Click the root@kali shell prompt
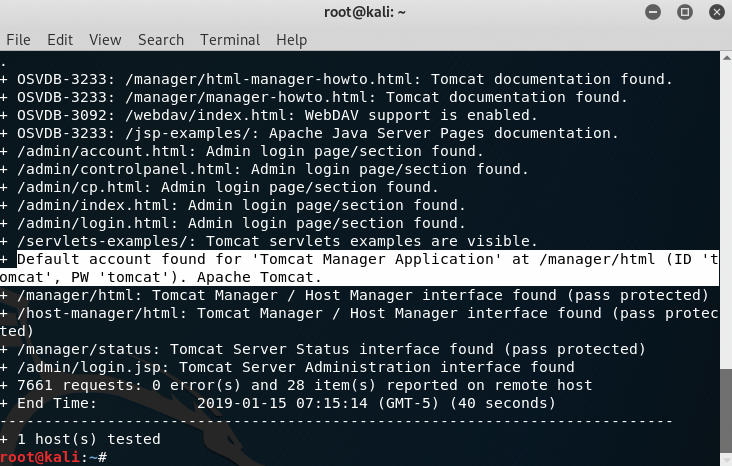This screenshot has height=466, width=732. click(53, 457)
